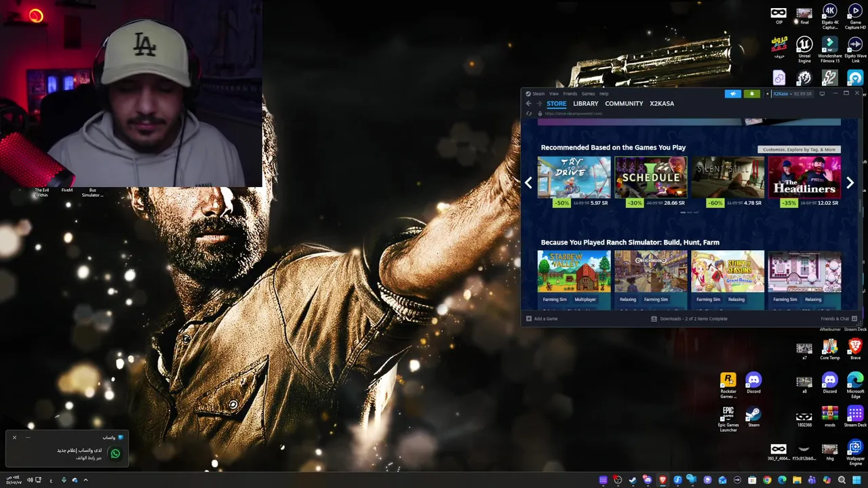The width and height of the screenshot is (868, 488).
Task: Open the Steam notifications bell
Action: (x=751, y=94)
